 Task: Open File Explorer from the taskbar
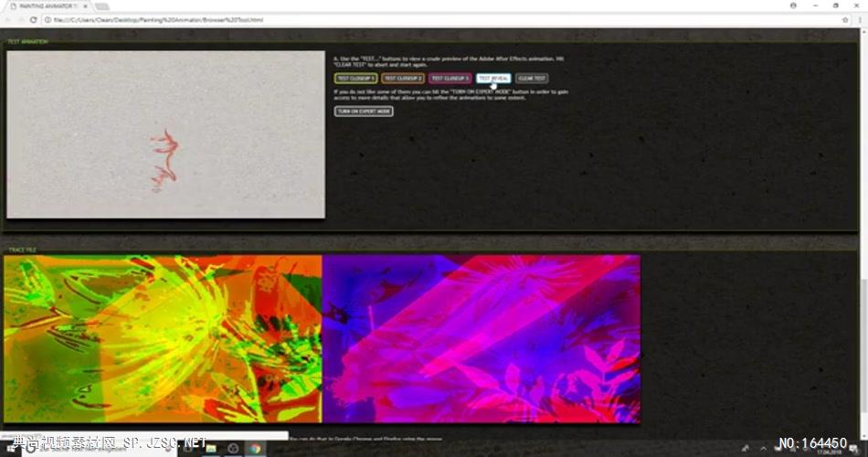coord(211,448)
